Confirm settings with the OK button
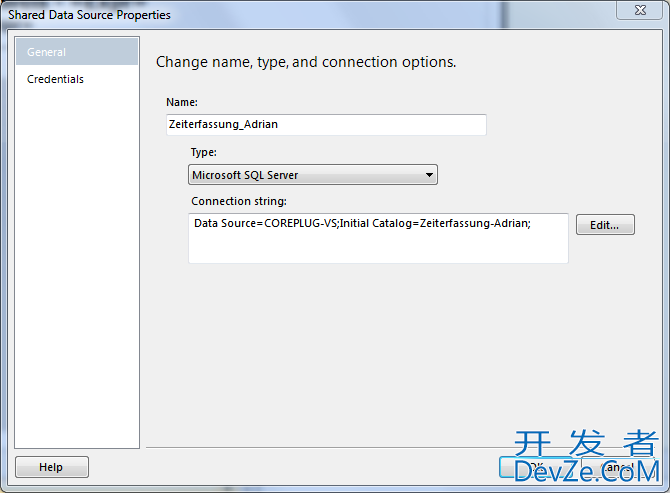The width and height of the screenshot is (670, 493). point(536,467)
